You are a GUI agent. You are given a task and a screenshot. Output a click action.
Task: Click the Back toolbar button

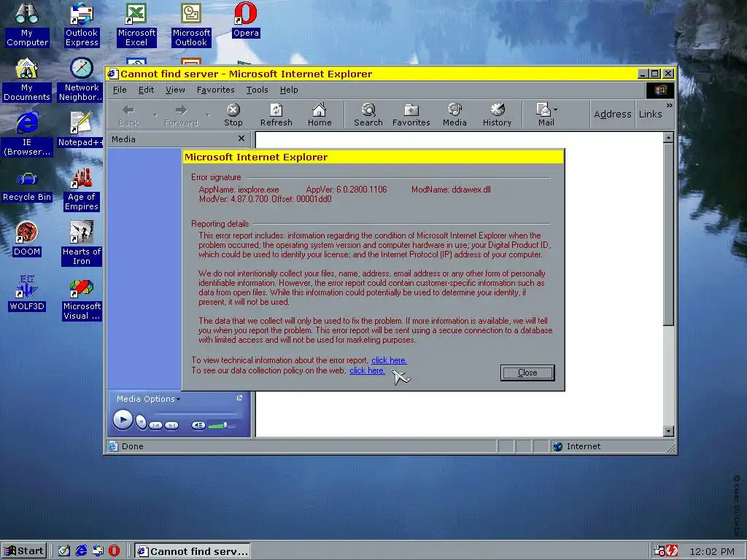(128, 115)
